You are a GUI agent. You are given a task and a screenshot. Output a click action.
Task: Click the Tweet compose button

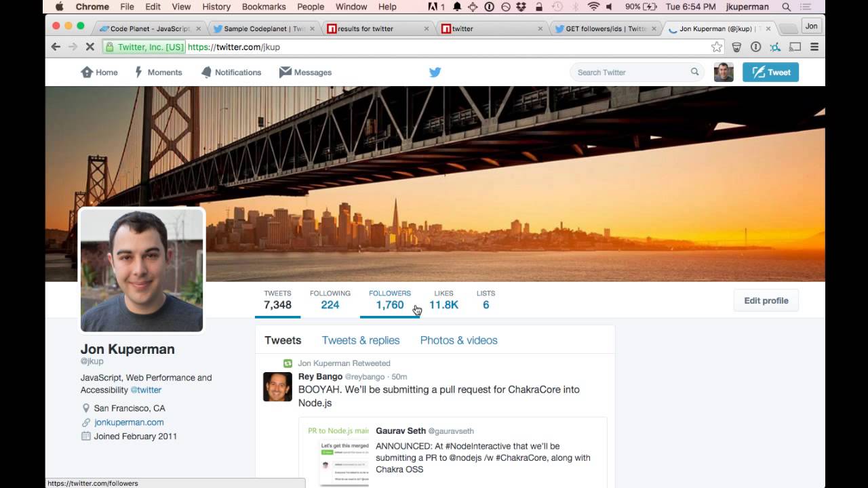tap(770, 72)
